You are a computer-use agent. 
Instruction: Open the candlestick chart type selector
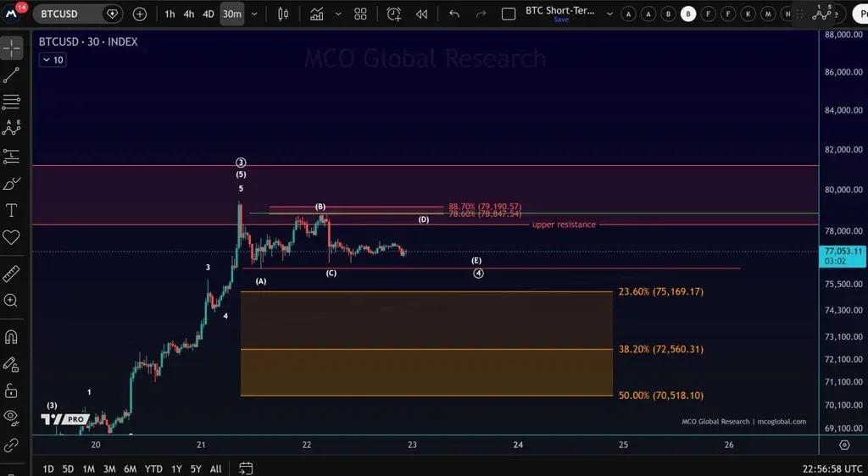point(283,14)
